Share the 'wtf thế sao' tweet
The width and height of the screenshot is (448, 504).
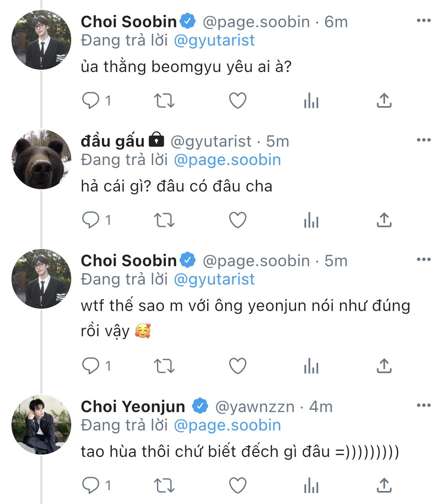tap(384, 366)
